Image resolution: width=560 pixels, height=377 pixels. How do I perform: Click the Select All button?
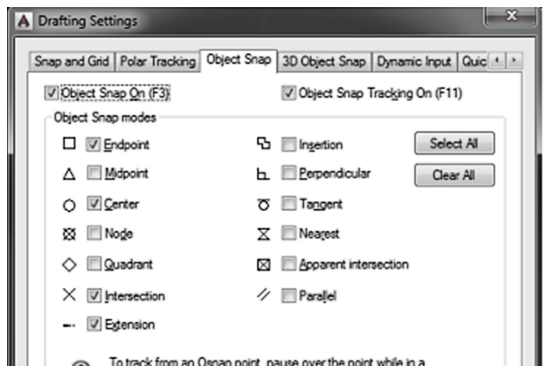[x=454, y=144]
